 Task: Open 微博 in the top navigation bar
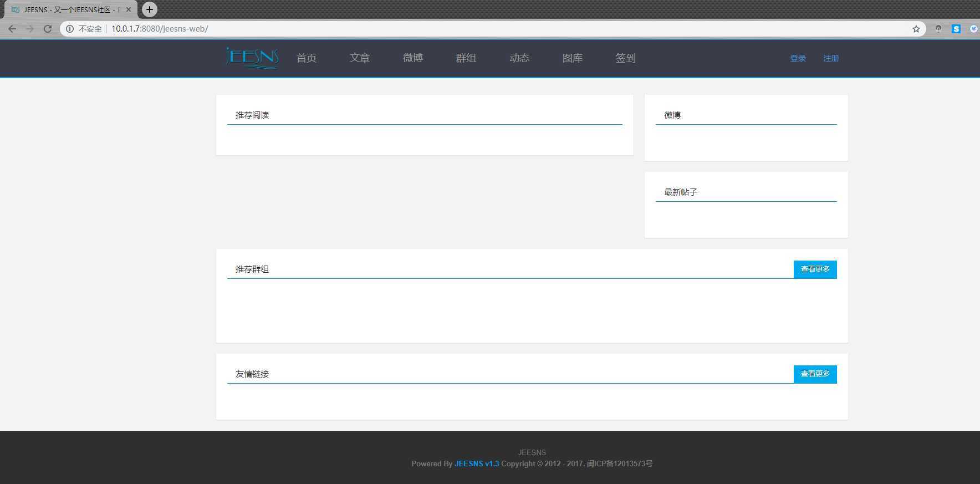[x=413, y=58]
